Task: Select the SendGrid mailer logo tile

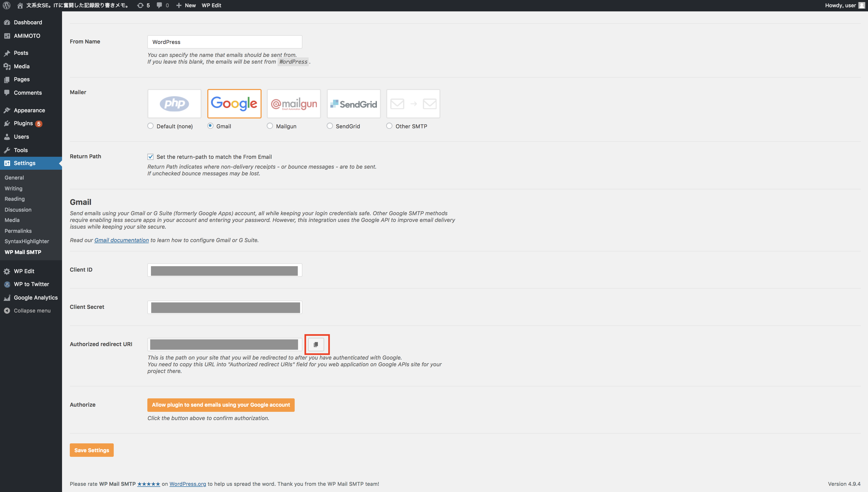Action: [354, 104]
